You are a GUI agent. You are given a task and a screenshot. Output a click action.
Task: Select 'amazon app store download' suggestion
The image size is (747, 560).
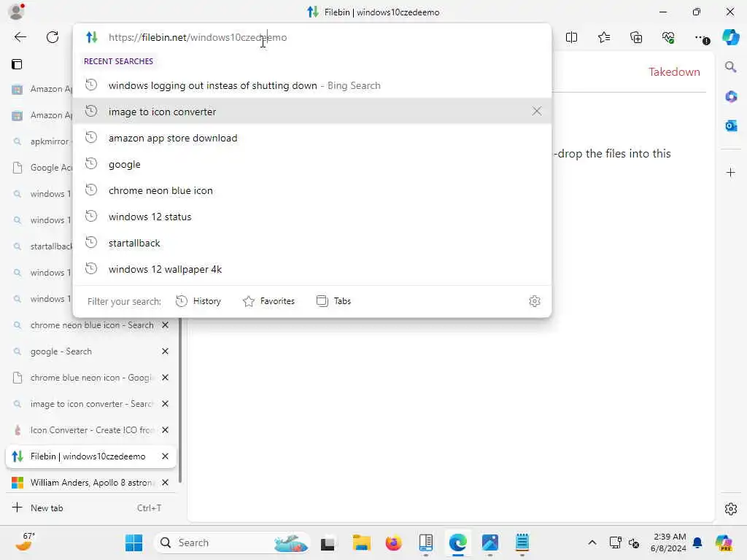click(x=312, y=138)
